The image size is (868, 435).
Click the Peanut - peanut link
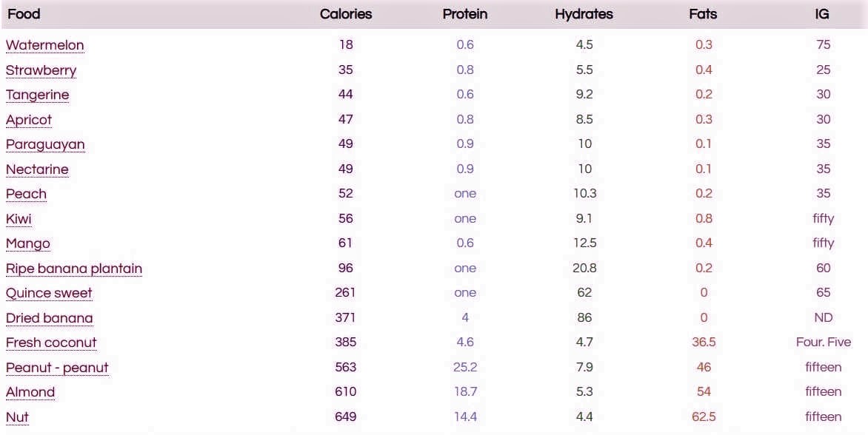click(x=57, y=368)
